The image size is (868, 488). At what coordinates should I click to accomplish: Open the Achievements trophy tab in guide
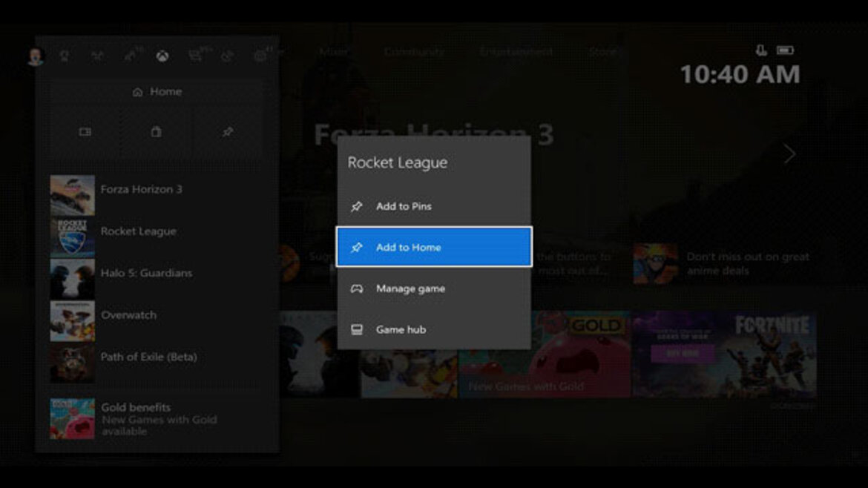(65, 56)
